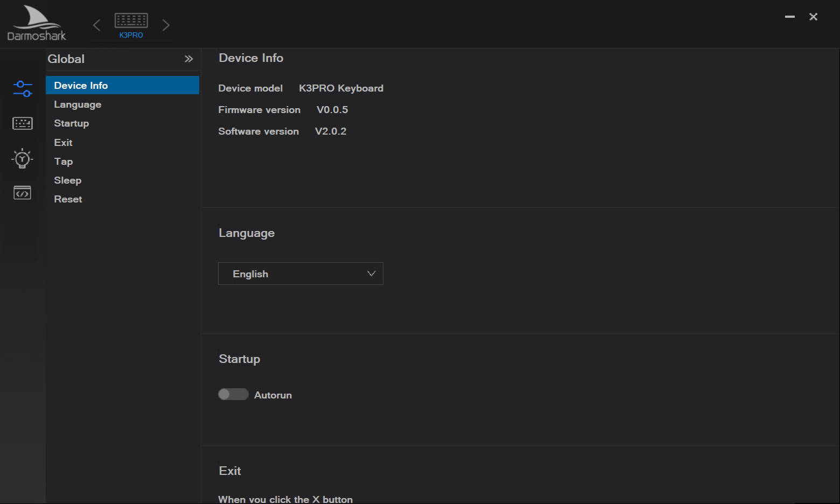
Task: Collapse the Global panel double chevron
Action: (x=188, y=59)
